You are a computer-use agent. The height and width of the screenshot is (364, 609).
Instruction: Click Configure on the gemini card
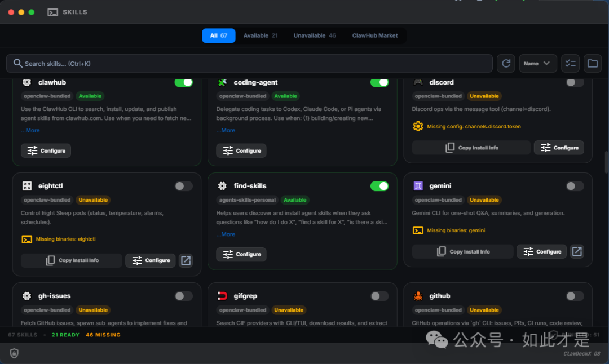(542, 251)
